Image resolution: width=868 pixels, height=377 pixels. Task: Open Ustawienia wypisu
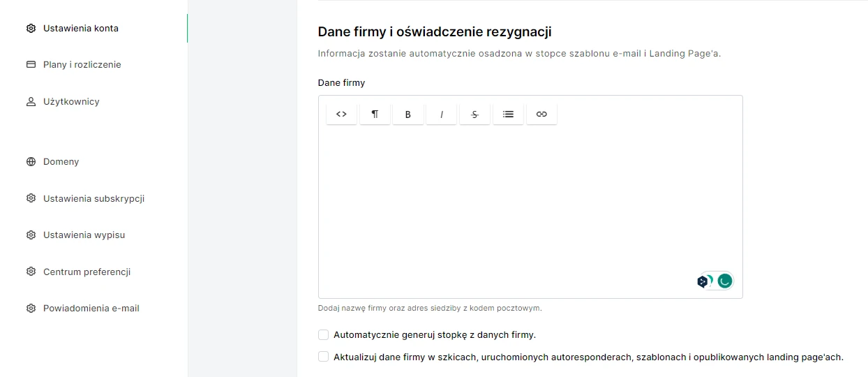84,235
